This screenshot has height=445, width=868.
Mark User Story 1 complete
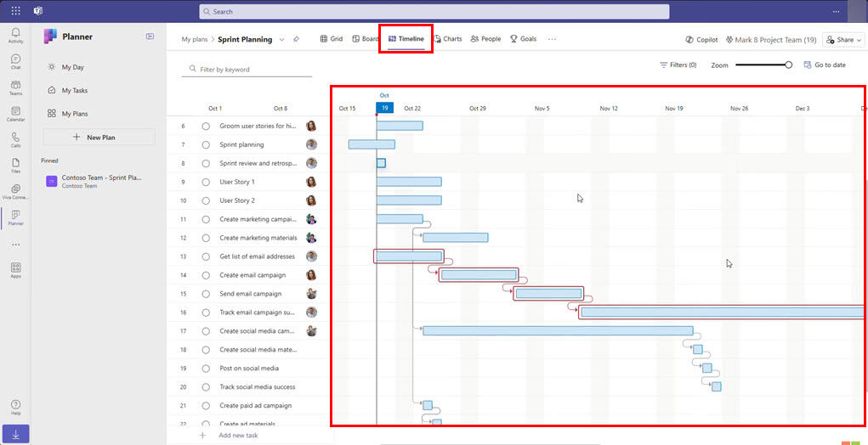(x=206, y=182)
